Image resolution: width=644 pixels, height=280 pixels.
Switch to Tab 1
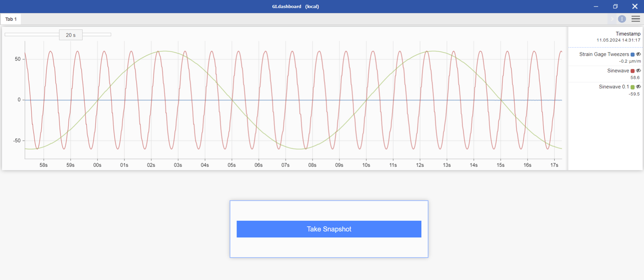tap(11, 19)
